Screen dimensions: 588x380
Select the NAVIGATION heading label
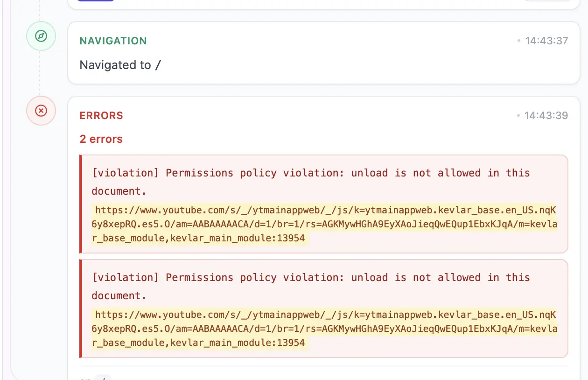[113, 41]
